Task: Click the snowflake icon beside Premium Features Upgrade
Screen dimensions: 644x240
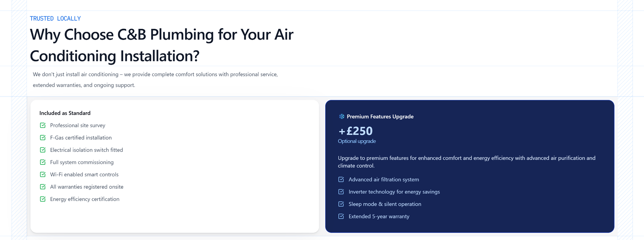Action: [342, 116]
